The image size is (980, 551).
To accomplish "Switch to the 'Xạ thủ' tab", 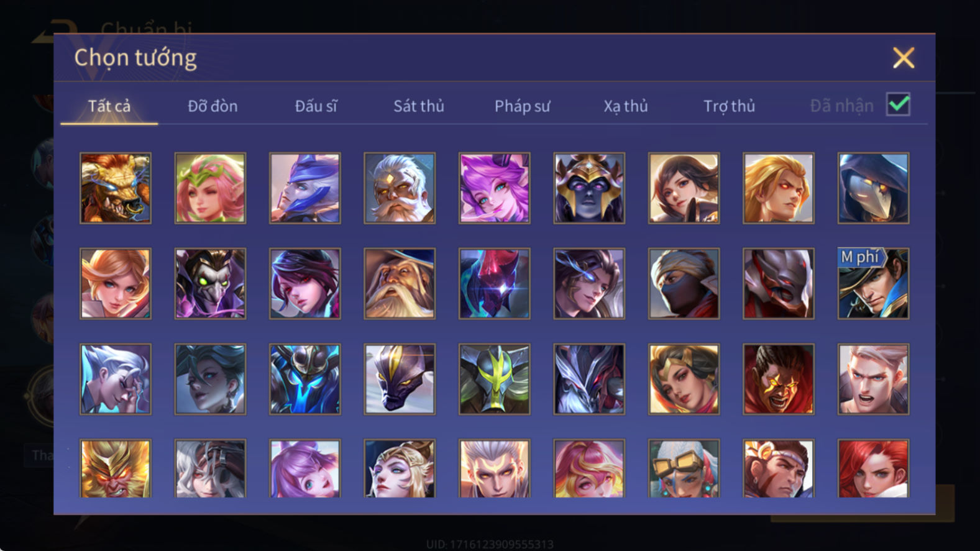I will tap(626, 106).
